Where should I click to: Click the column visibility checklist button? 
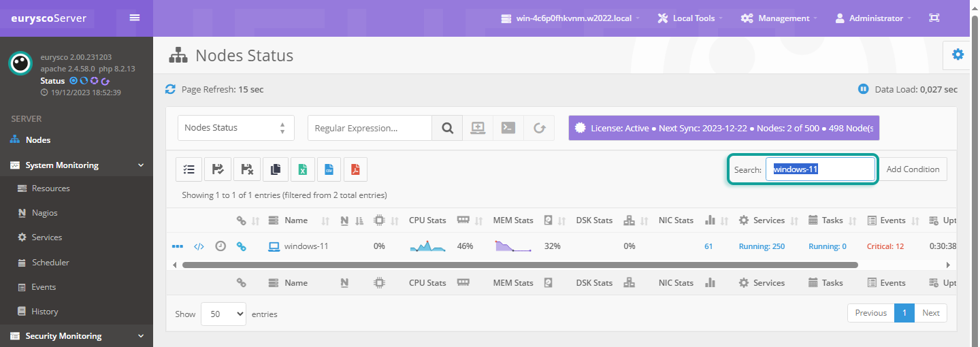coord(189,169)
